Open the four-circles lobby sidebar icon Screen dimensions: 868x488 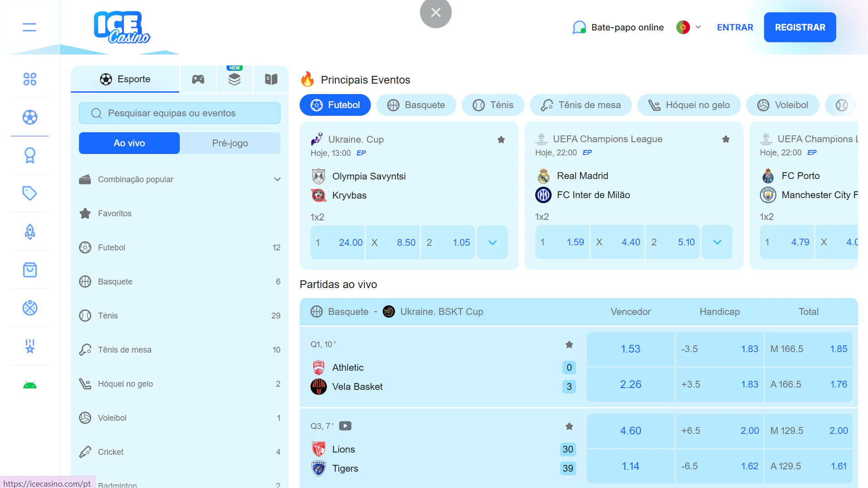pos(30,79)
